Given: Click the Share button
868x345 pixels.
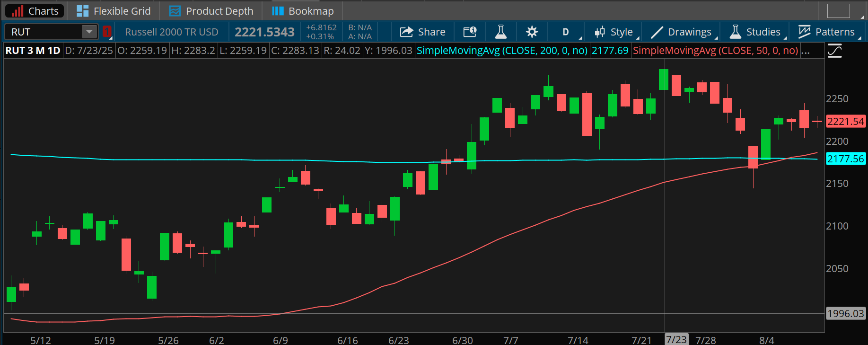Looking at the screenshot, I should 422,32.
